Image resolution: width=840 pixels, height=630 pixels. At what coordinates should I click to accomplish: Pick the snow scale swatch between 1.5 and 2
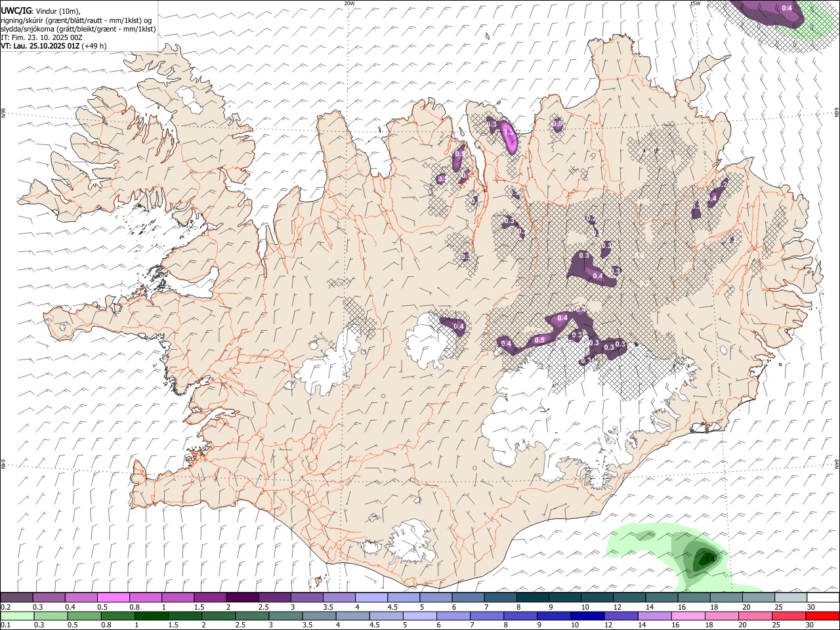tap(210, 597)
